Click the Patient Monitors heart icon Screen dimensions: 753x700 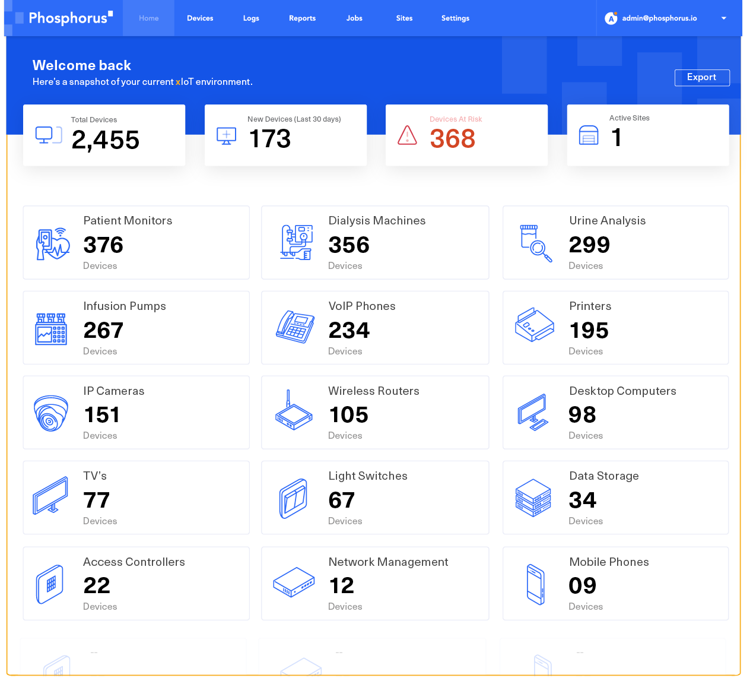(x=52, y=243)
